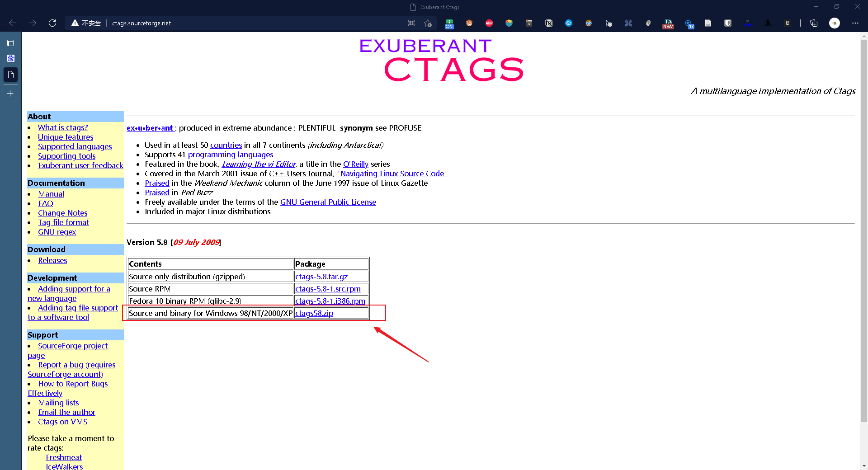Screen dimensions: 868x470
Task: Click the 'Version 5.8' heading text
Action: (x=147, y=242)
